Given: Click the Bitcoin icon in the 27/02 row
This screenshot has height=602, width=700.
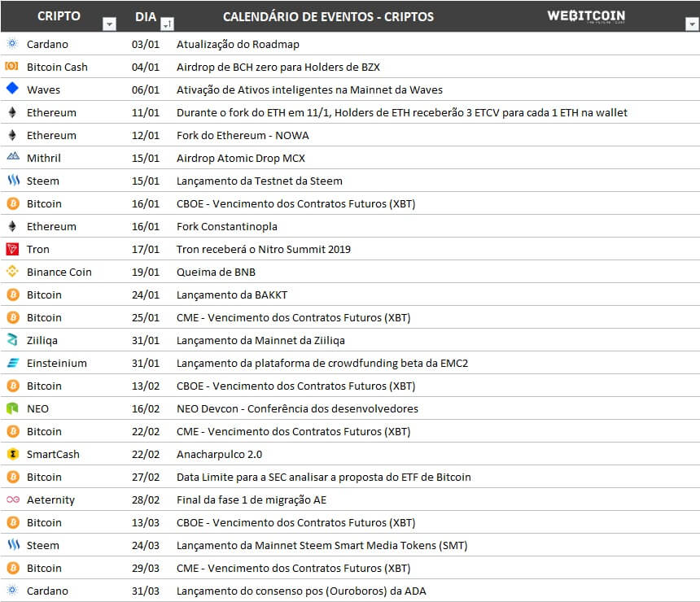Looking at the screenshot, I should tap(13, 477).
